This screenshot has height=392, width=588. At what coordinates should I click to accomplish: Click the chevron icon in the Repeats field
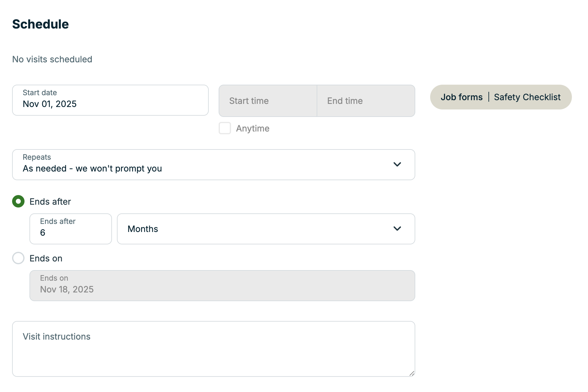(x=397, y=164)
